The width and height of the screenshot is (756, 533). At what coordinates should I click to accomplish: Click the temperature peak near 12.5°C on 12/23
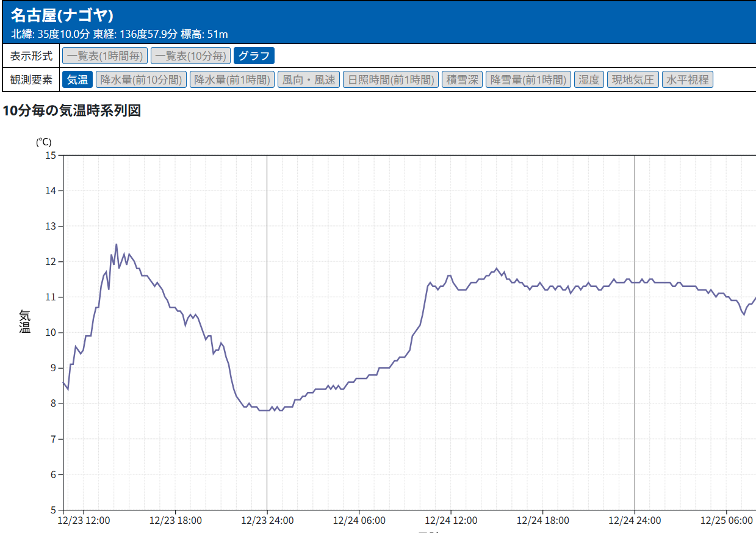coord(117,245)
